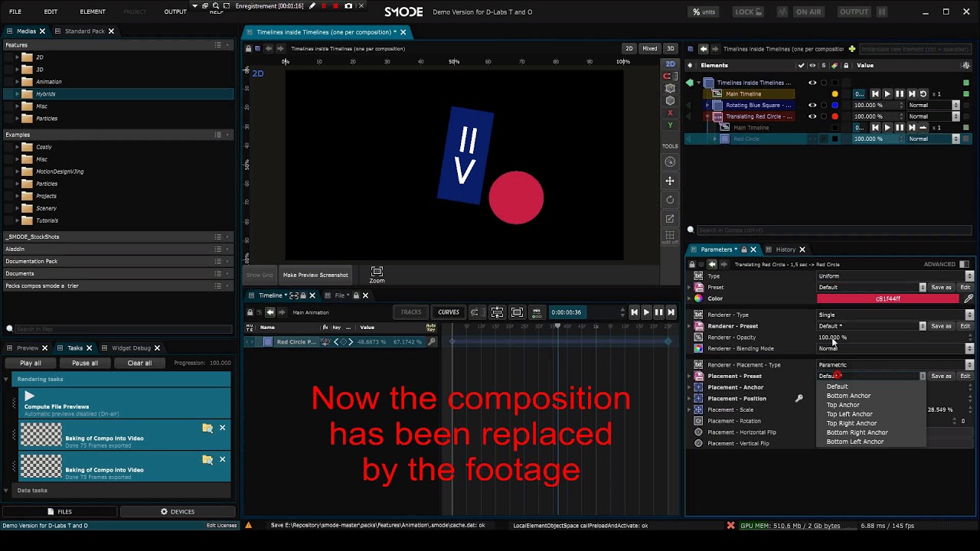Click the Clear all button
The height and width of the screenshot is (551, 980).
click(x=139, y=363)
